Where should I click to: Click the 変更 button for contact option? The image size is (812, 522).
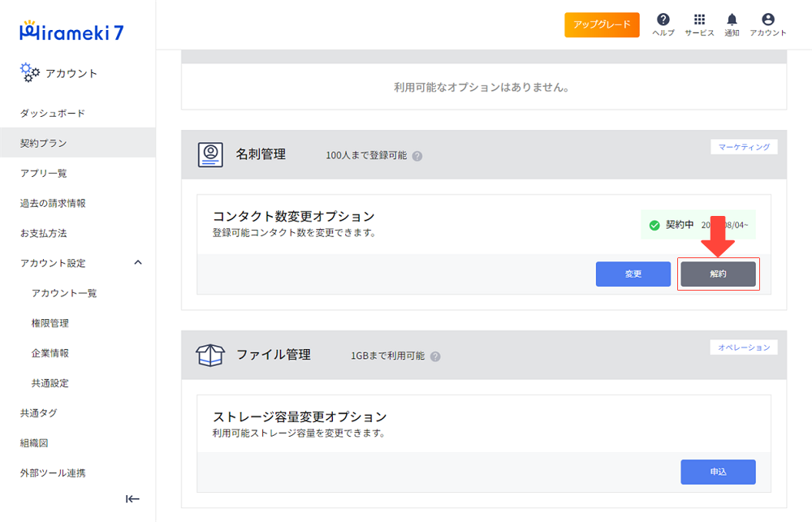coord(633,274)
